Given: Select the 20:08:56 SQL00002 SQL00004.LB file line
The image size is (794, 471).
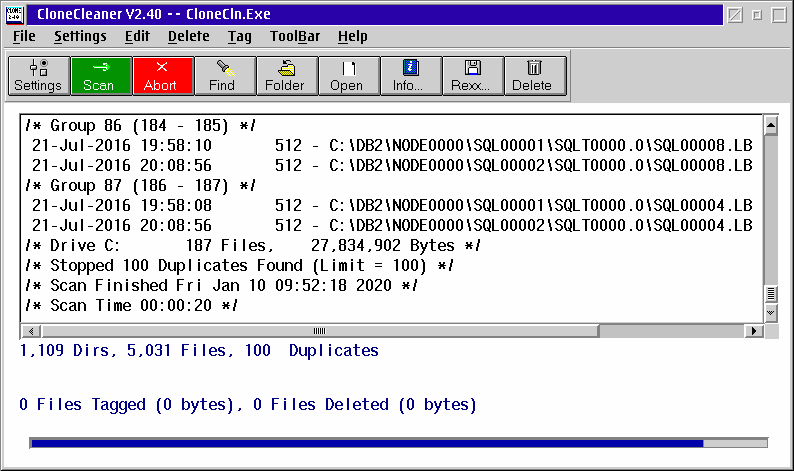Looking at the screenshot, I should coord(392,225).
